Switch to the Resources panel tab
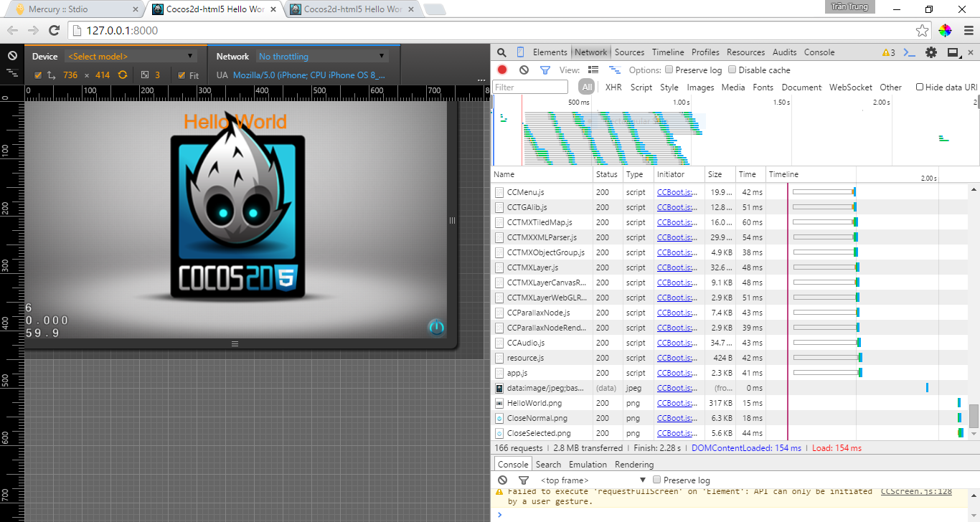 click(745, 52)
